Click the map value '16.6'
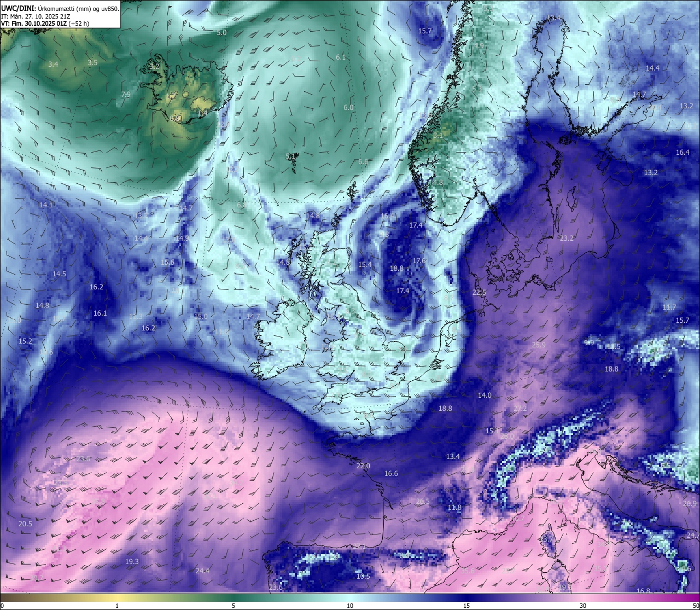This screenshot has height=610, width=700. click(391, 474)
